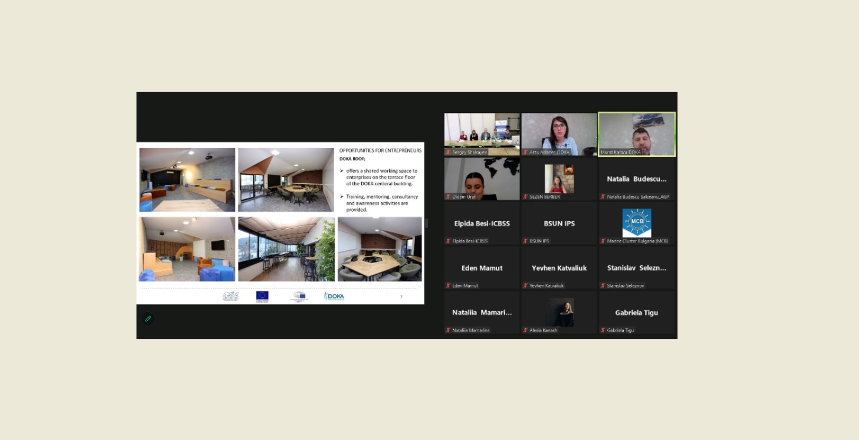
Task: Click the EU flag logo on slide
Action: click(x=262, y=296)
